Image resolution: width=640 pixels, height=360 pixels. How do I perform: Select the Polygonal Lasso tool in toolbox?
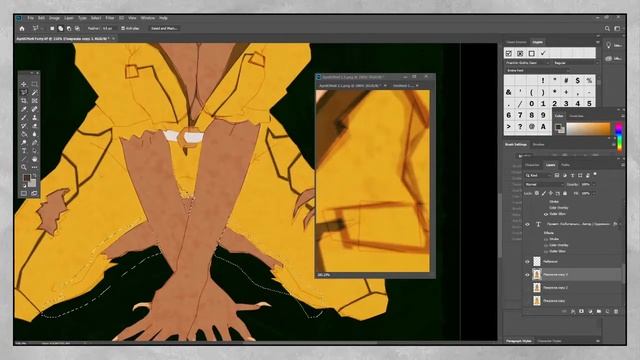coord(24,92)
